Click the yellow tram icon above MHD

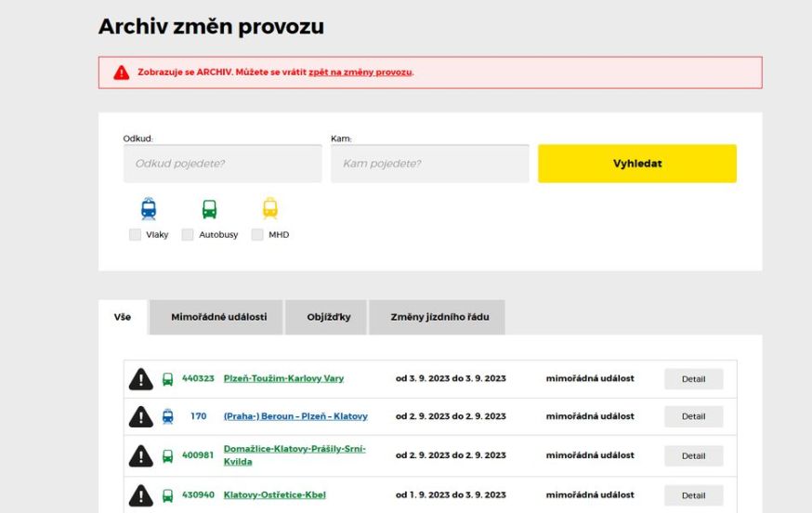[270, 208]
